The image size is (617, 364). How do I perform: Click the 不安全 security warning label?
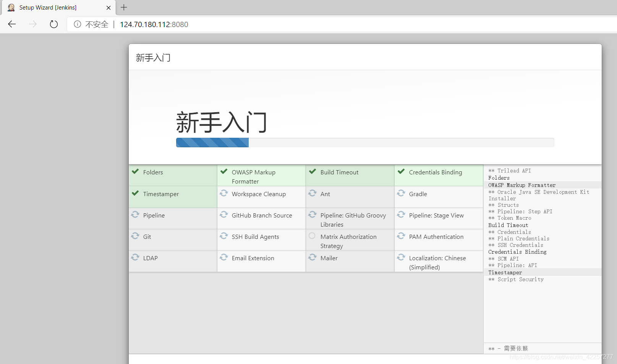(97, 24)
